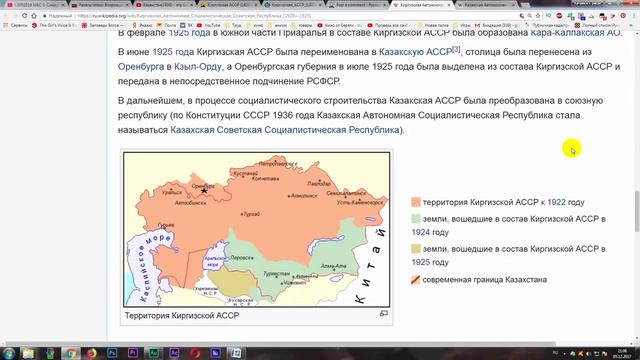Click the green 1924 lands legend swatch
This screenshot has width=640, height=360.
tap(416, 219)
